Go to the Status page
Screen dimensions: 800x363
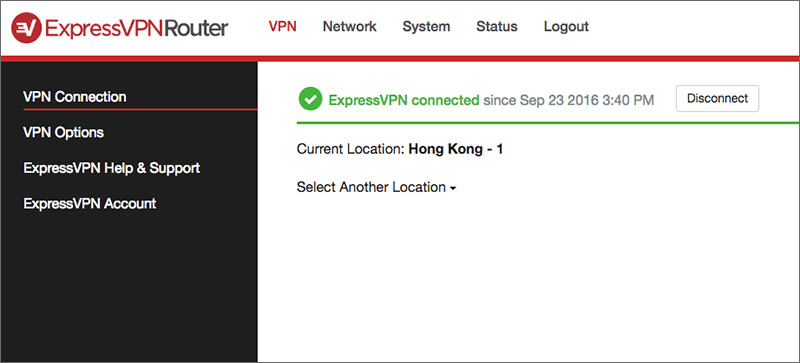pos(496,27)
